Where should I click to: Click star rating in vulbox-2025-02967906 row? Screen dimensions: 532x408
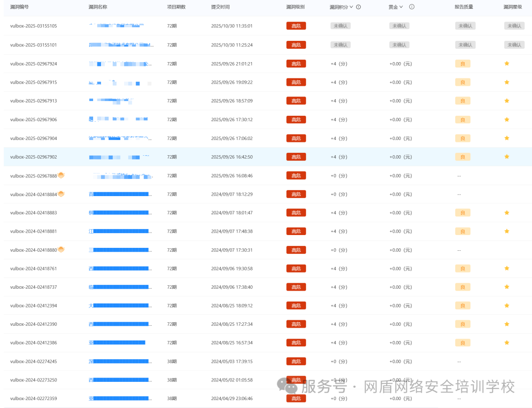[507, 119]
